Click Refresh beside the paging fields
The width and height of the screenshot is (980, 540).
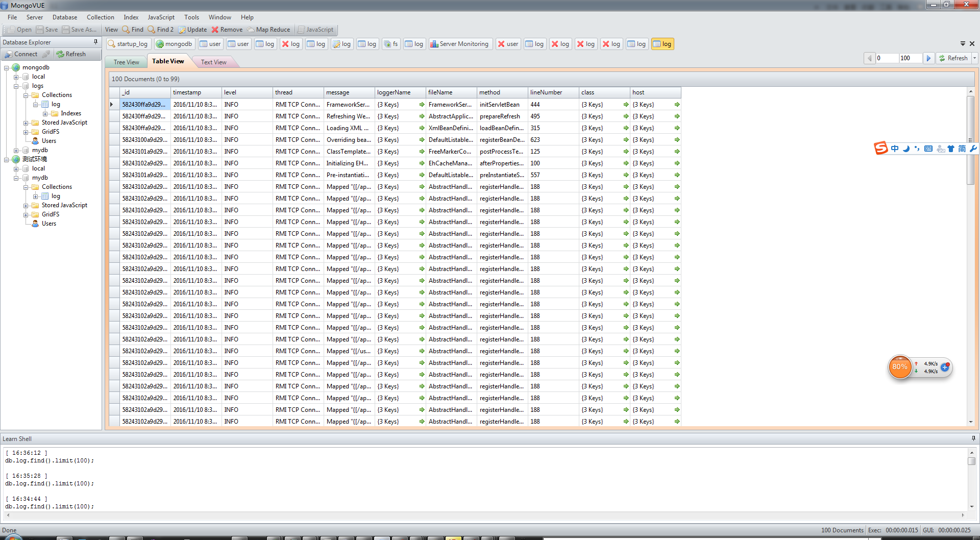pos(953,58)
